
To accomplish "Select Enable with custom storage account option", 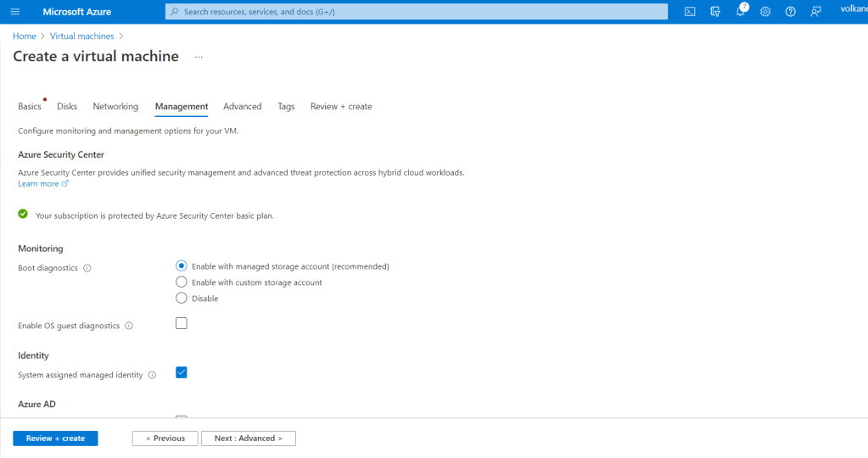I will click(x=182, y=282).
